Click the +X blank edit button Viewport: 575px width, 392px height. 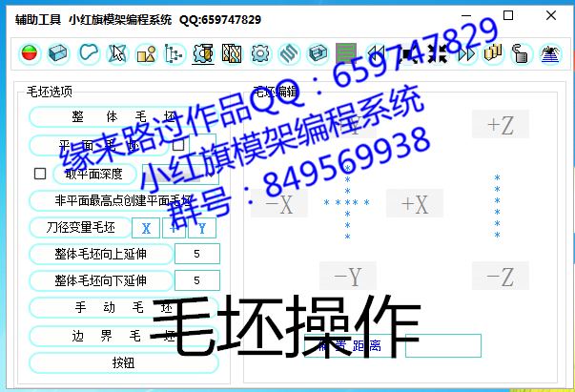tap(415, 203)
